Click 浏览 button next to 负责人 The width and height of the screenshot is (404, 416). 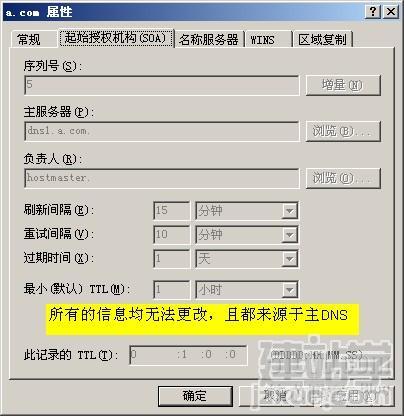pyautogui.click(x=343, y=178)
